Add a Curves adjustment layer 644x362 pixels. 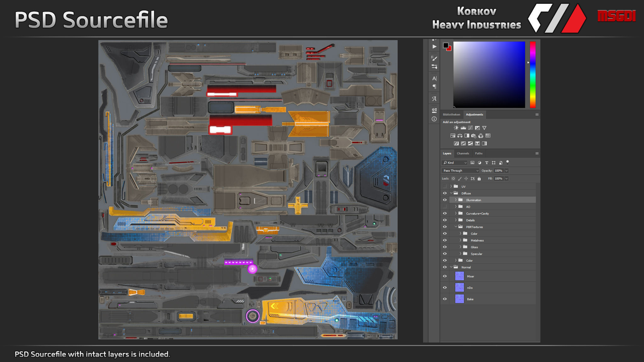(x=470, y=128)
